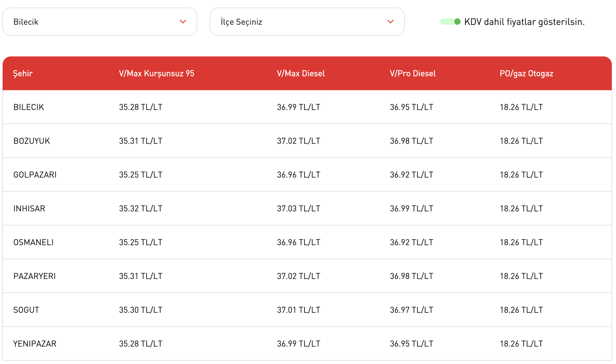This screenshot has height=364, width=616.
Task: Click BOZUYUK V/Max Diesel price 37.02
Action: (x=298, y=141)
